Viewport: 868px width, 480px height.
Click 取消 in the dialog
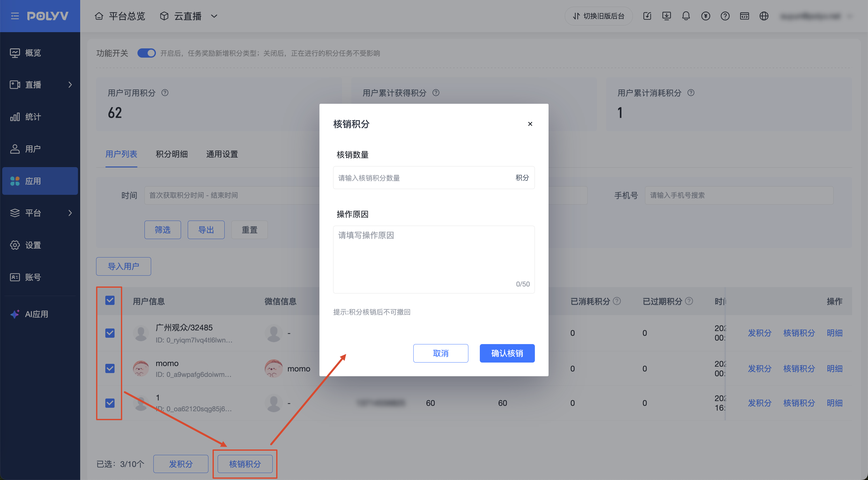pos(441,353)
